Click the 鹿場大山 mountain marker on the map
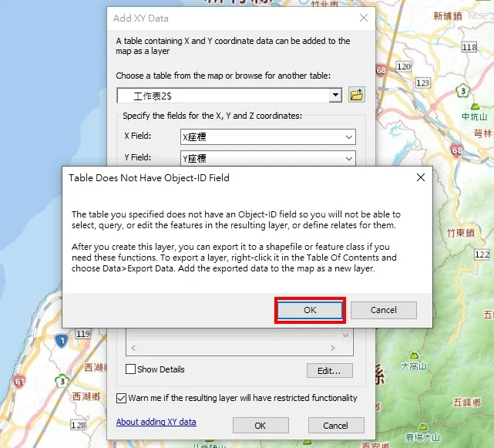The image size is (494, 448). pyautogui.click(x=422, y=426)
